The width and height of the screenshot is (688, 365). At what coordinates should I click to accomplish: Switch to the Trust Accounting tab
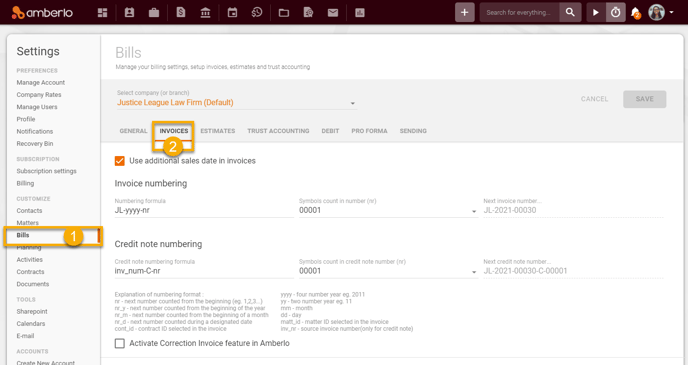click(x=278, y=131)
